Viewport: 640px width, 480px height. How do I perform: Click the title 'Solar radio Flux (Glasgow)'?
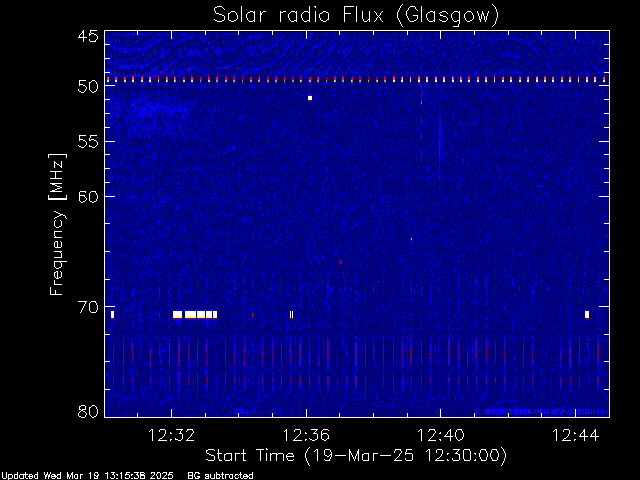(356, 16)
